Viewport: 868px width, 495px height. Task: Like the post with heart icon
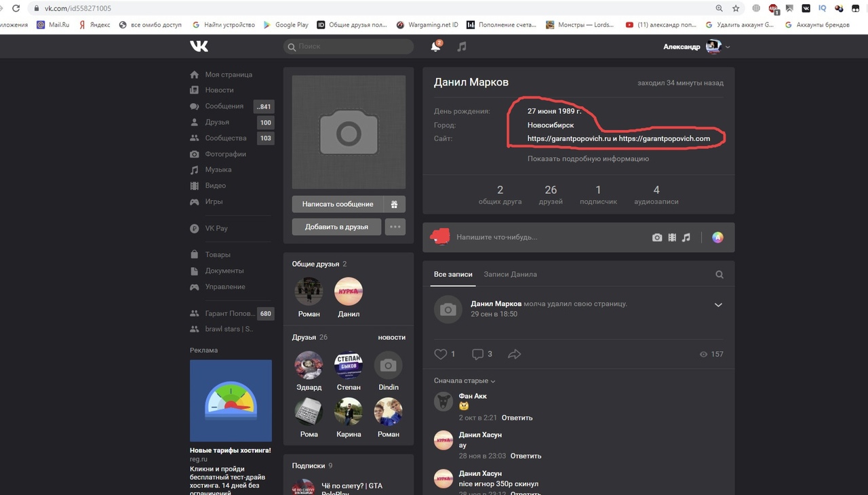click(441, 354)
